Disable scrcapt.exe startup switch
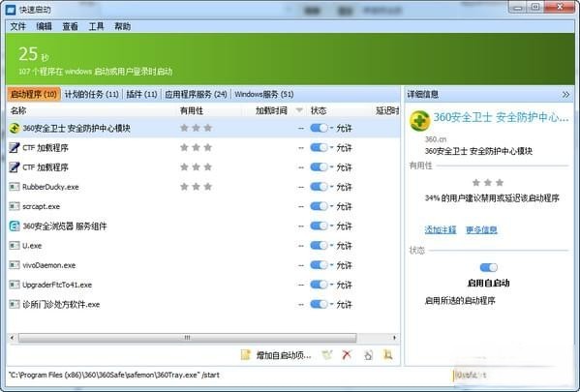This screenshot has width=580, height=392. (319, 206)
